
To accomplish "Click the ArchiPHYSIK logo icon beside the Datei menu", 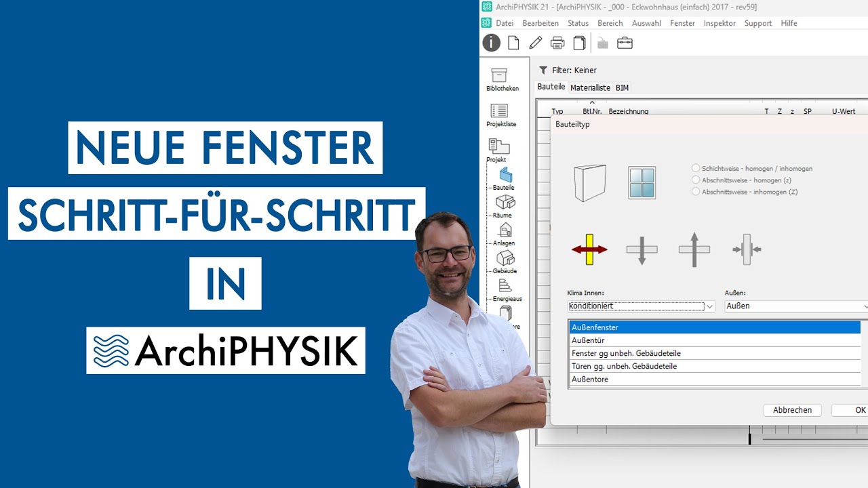I will tap(486, 23).
